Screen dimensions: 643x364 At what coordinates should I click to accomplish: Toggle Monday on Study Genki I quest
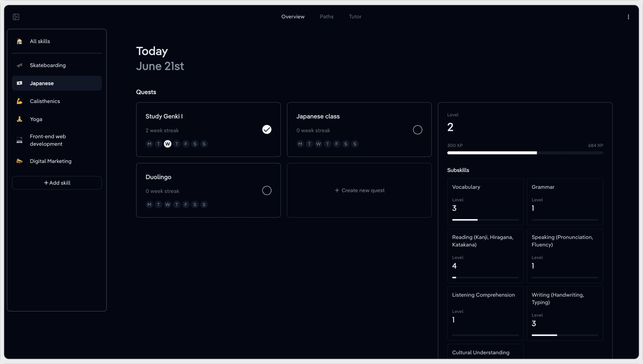pyautogui.click(x=149, y=144)
